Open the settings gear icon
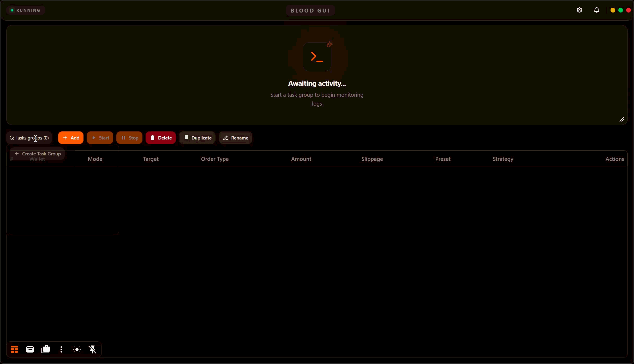The image size is (634, 364). click(x=579, y=10)
